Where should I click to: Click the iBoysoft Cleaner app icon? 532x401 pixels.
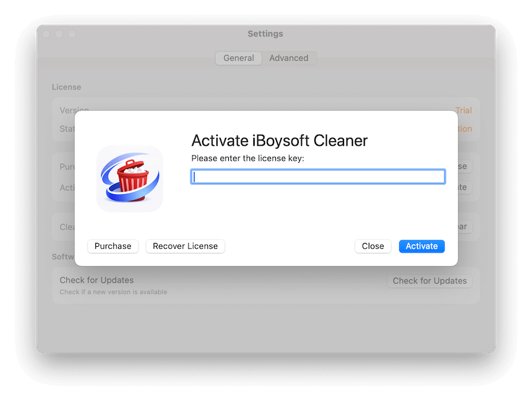130,179
